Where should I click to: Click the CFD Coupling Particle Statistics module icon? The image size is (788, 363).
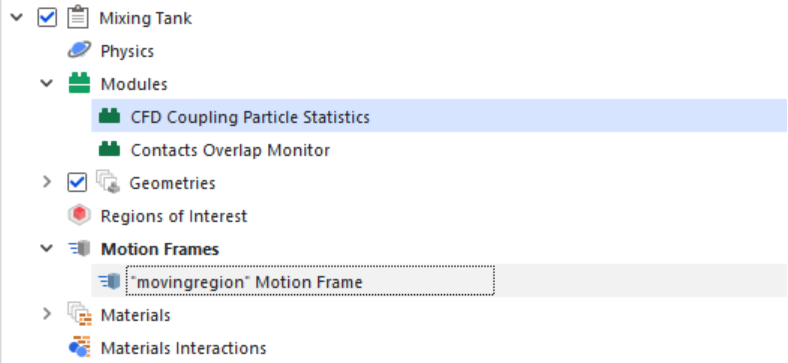(x=110, y=117)
